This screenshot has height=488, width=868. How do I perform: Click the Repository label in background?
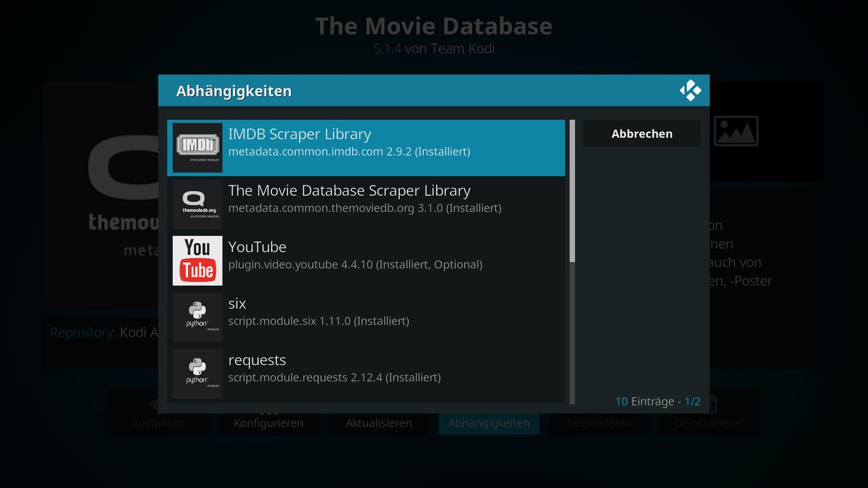[83, 332]
